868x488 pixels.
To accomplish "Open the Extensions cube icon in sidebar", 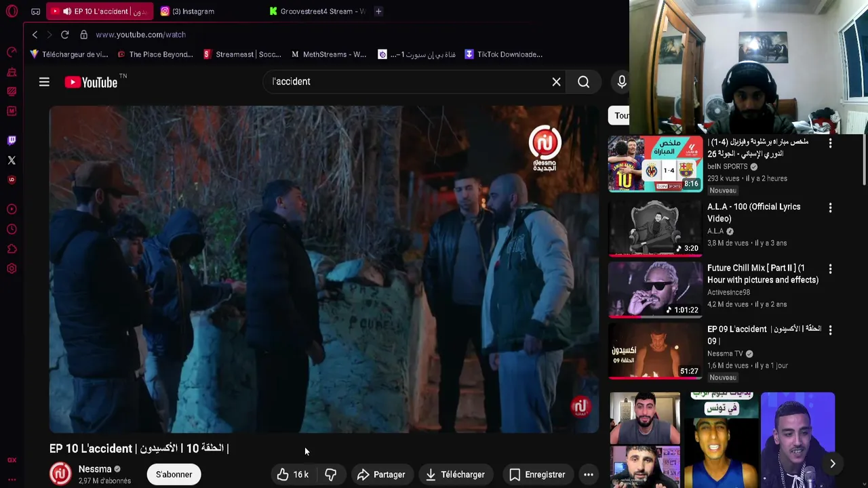I will tap(12, 249).
